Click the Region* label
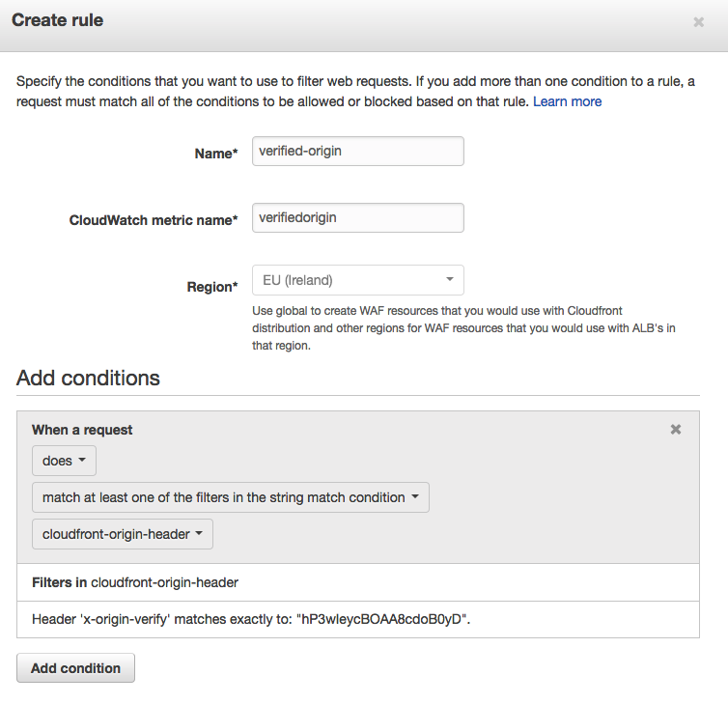Screen dimensions: 728x704 pyautogui.click(x=212, y=287)
